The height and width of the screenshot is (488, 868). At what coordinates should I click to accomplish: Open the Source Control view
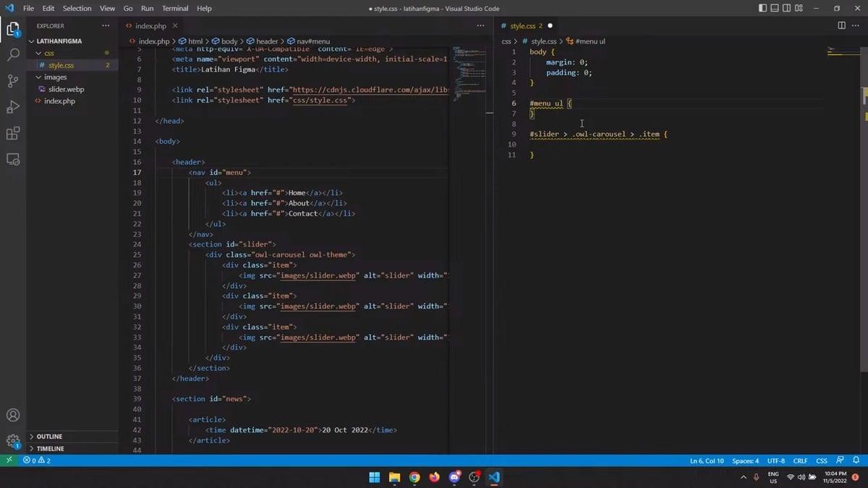13,81
